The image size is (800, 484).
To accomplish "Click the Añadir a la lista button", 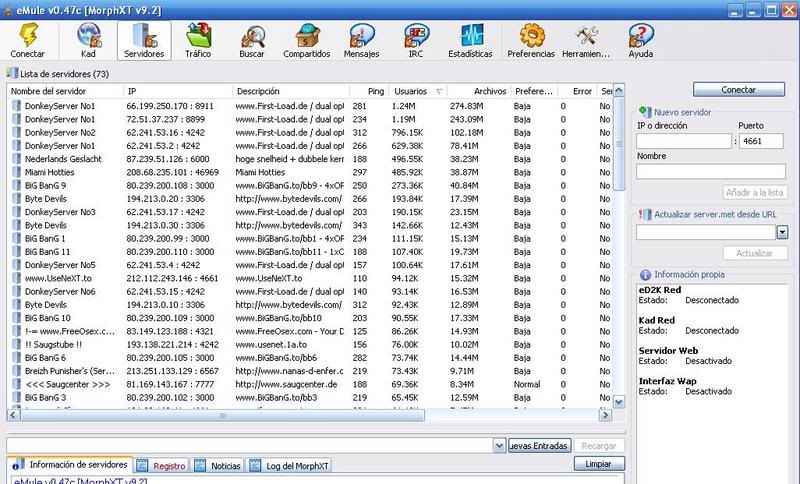I will (755, 193).
